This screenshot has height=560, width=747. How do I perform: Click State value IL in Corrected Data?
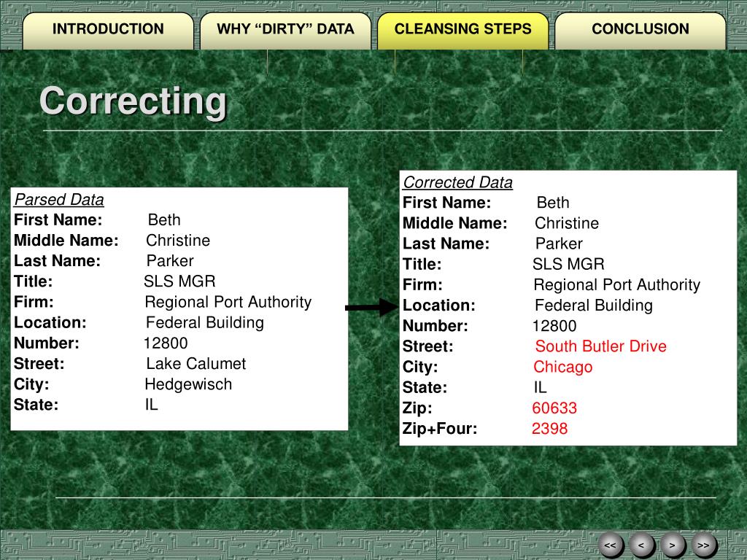click(541, 387)
